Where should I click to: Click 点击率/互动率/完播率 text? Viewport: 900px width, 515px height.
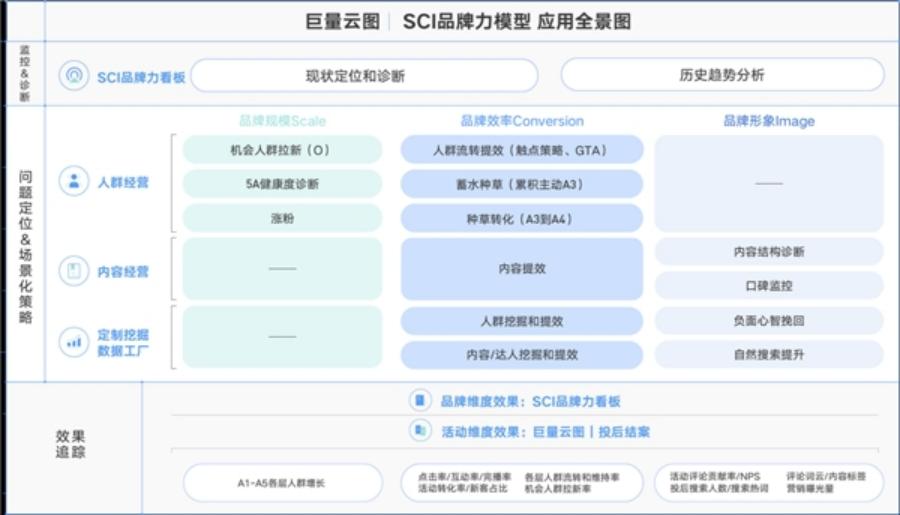pos(464,477)
